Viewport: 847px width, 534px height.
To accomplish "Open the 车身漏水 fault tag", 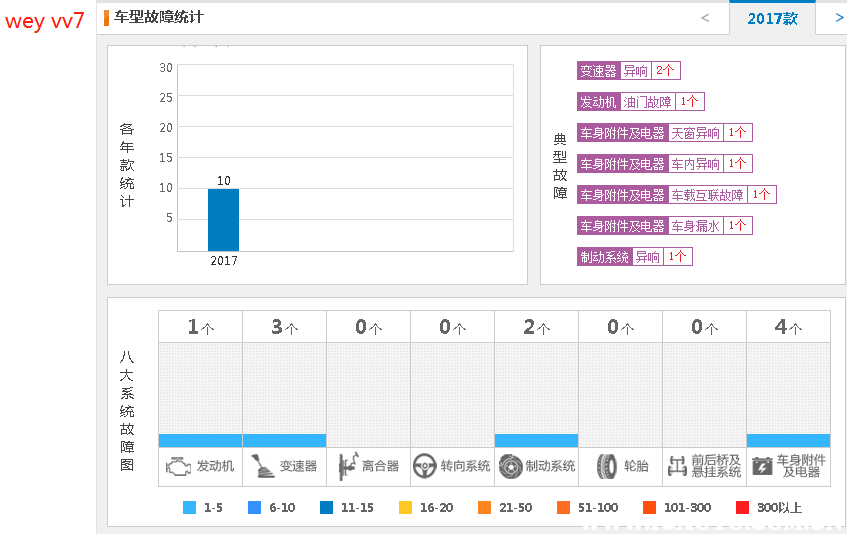I will tap(664, 226).
